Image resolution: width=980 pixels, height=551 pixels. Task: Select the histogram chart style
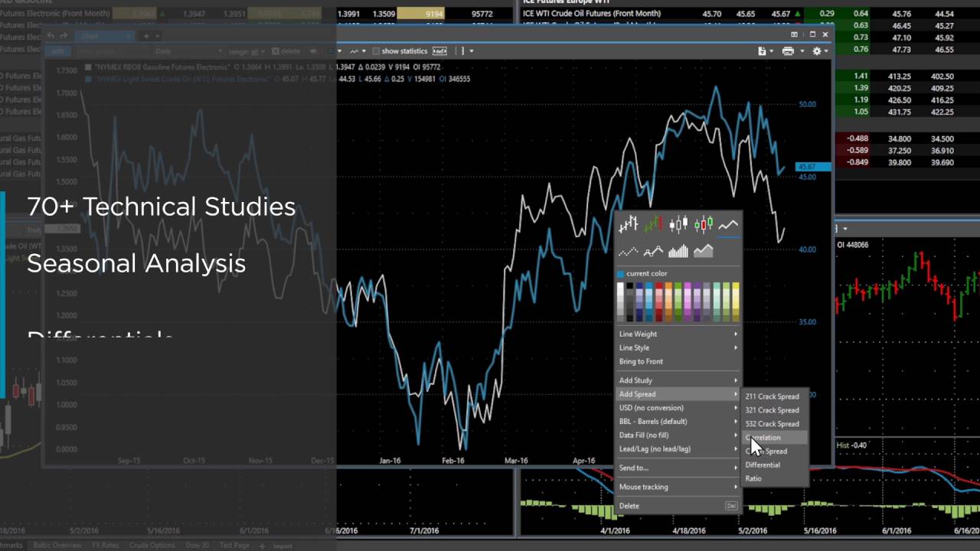pos(678,251)
